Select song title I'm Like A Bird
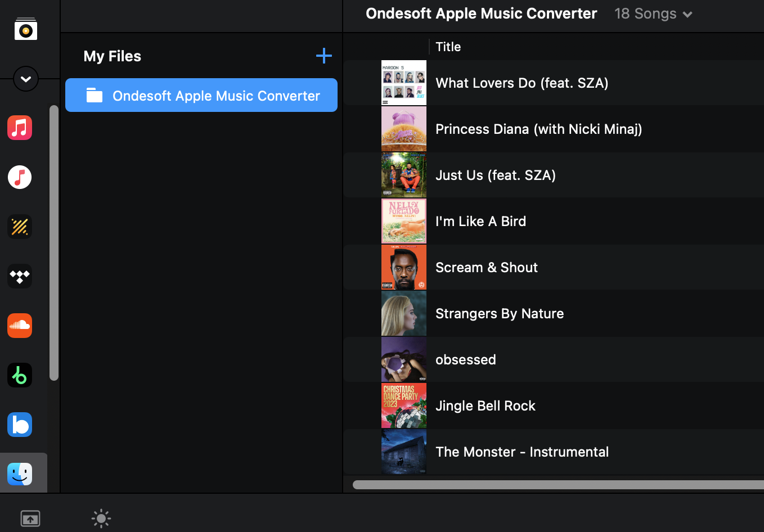The width and height of the screenshot is (764, 532). coord(481,221)
